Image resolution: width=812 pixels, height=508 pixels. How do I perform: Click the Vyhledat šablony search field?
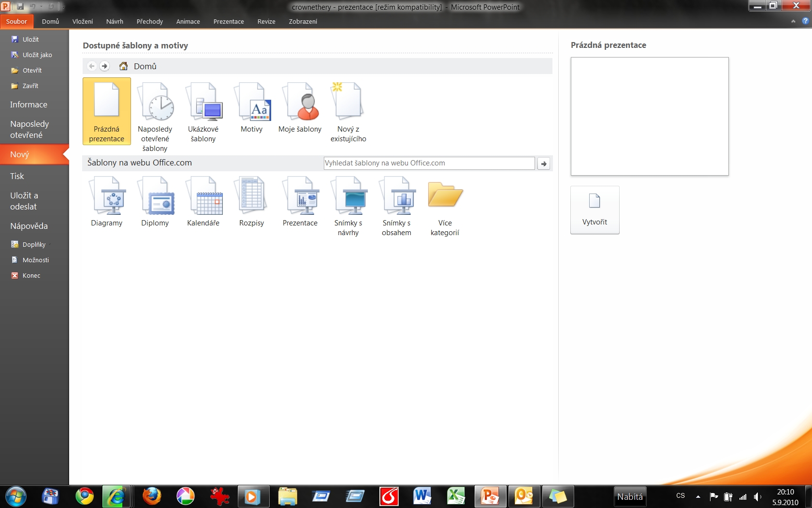(429, 163)
